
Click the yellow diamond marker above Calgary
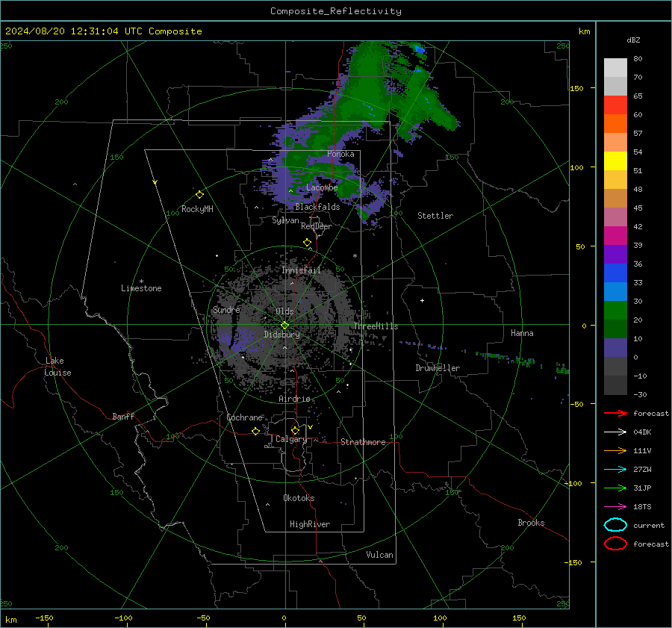(295, 430)
